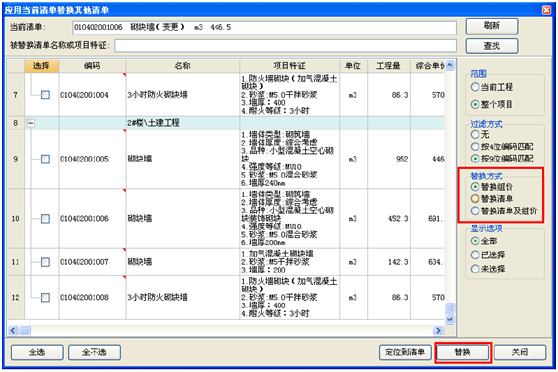Click row number 9 header
This screenshot has height=372, width=558.
tap(16, 159)
